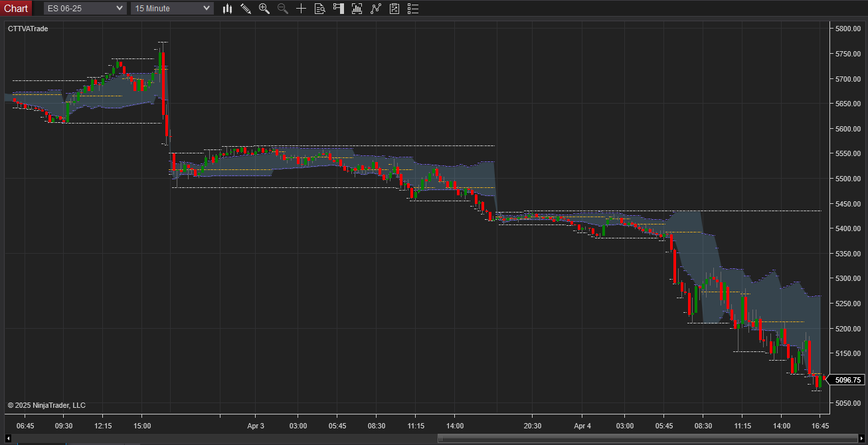Open the data series bars icon

pyautogui.click(x=357, y=9)
